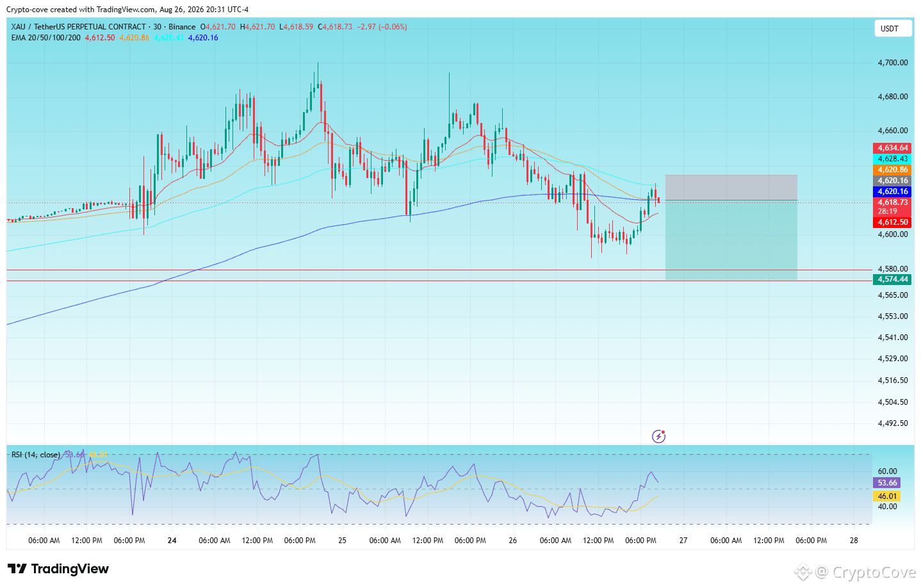Click the green 4,574.44 target price tag
This screenshot has width=921, height=588.
pos(893,279)
